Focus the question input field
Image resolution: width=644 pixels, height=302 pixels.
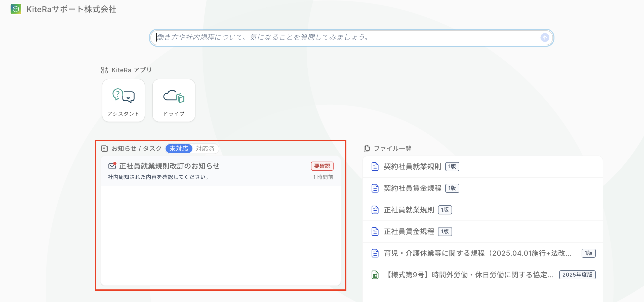(x=347, y=37)
